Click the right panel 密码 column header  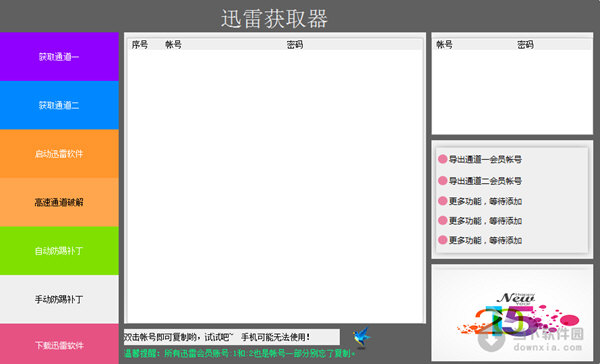(525, 45)
